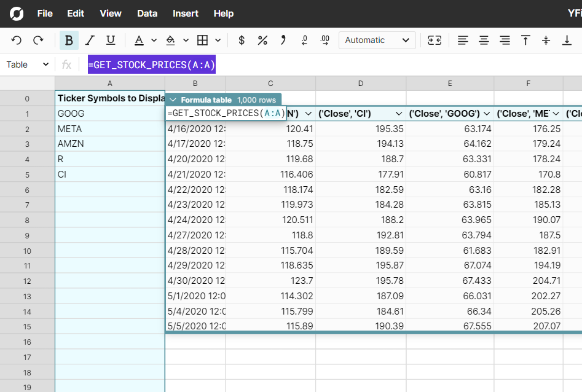The image size is (582, 392).
Task: Collapse the Formula table header
Action: [175, 98]
